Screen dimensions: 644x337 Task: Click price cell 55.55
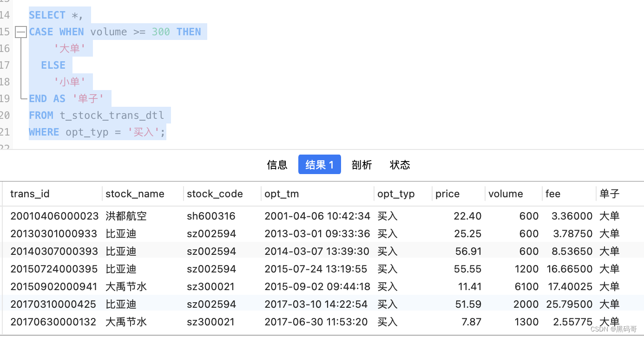(468, 269)
